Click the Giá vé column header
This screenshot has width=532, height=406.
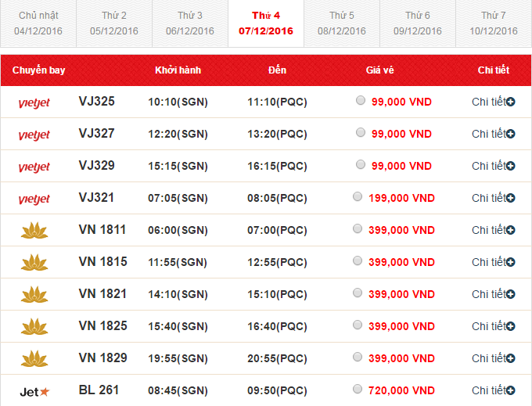click(x=379, y=70)
